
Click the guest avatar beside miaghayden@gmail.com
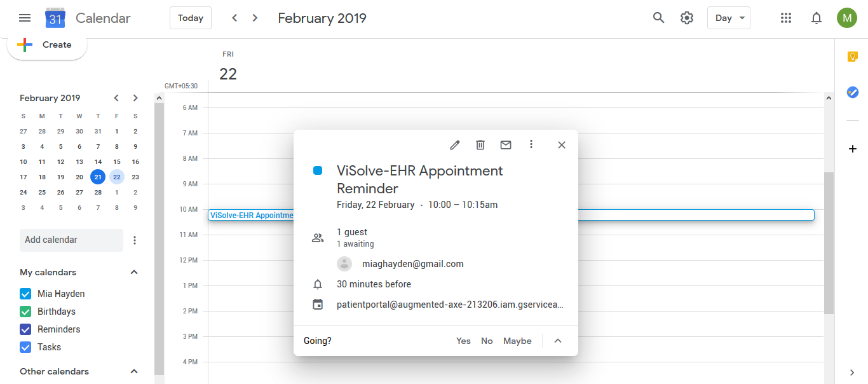tap(344, 264)
